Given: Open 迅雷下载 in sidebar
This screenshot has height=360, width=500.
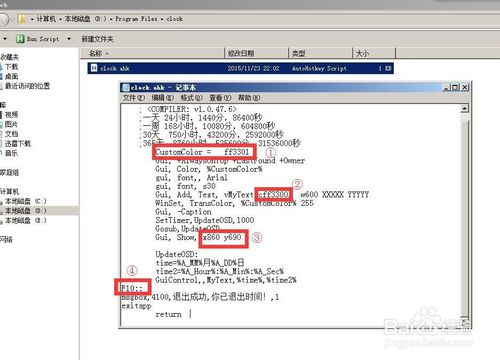Looking at the screenshot, I should [17, 144].
